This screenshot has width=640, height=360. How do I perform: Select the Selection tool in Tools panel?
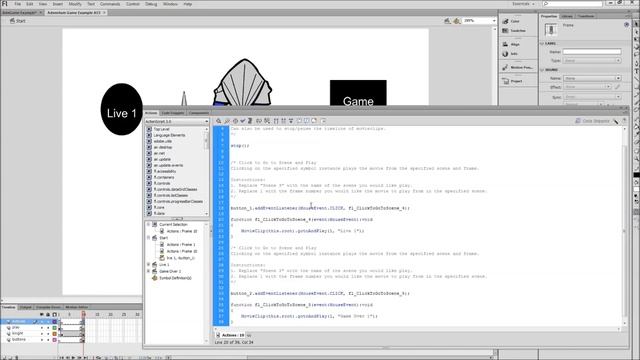click(x=636, y=24)
